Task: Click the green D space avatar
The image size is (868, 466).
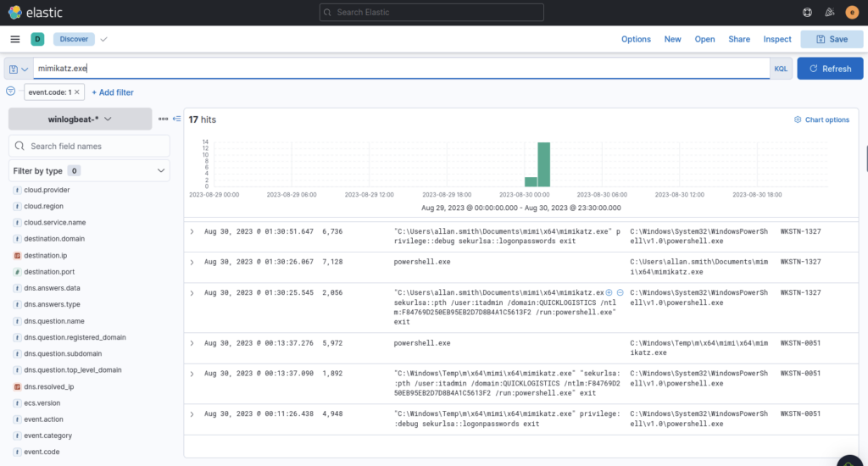Action: [x=37, y=39]
